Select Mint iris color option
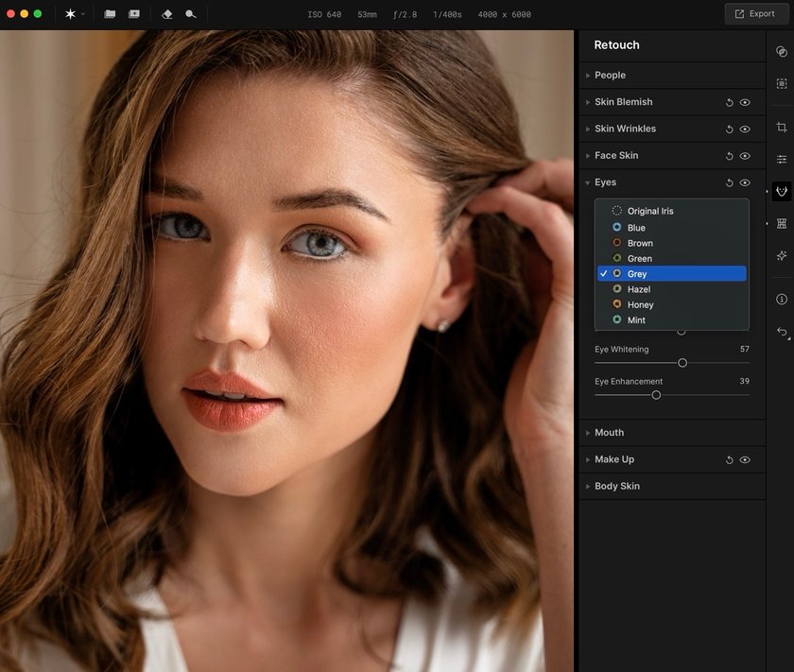The width and height of the screenshot is (794, 672). point(671,320)
